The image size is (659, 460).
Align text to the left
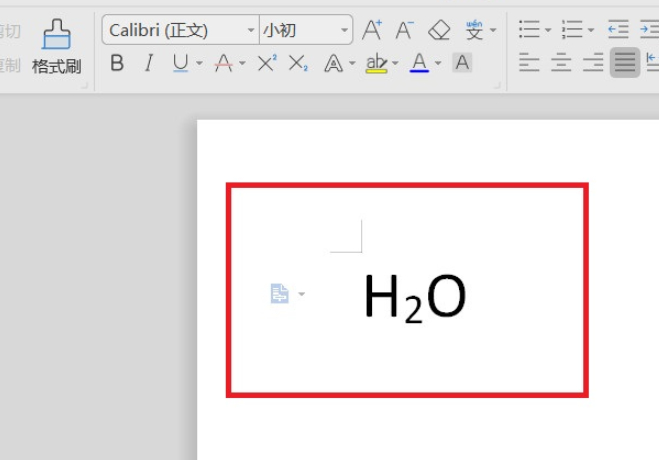point(529,63)
